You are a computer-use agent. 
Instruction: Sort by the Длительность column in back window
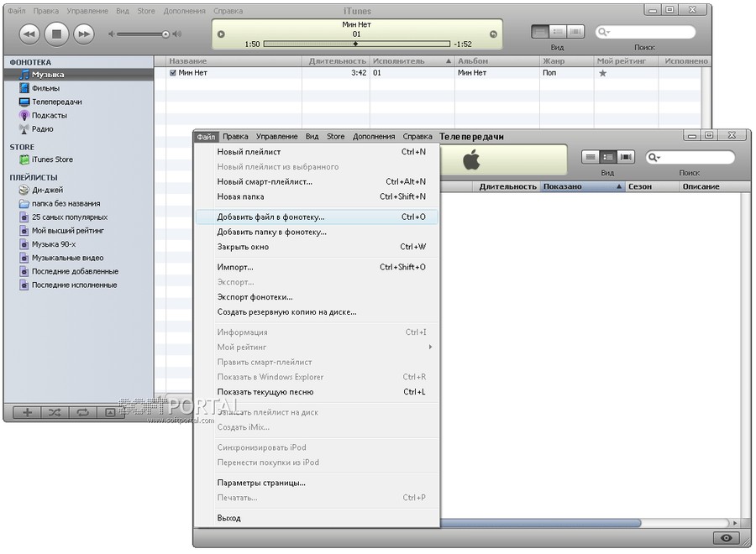coord(337,61)
